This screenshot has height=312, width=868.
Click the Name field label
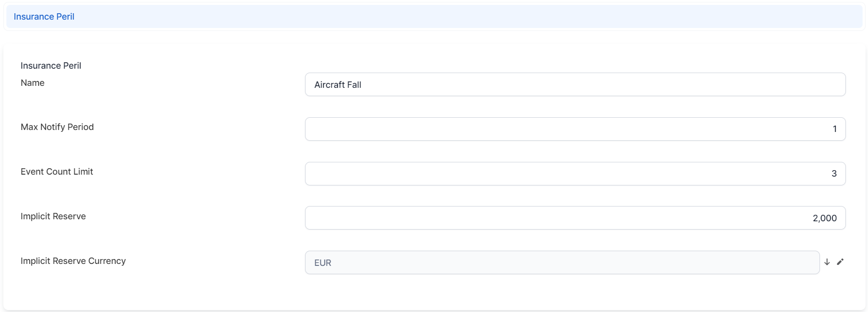pyautogui.click(x=32, y=83)
